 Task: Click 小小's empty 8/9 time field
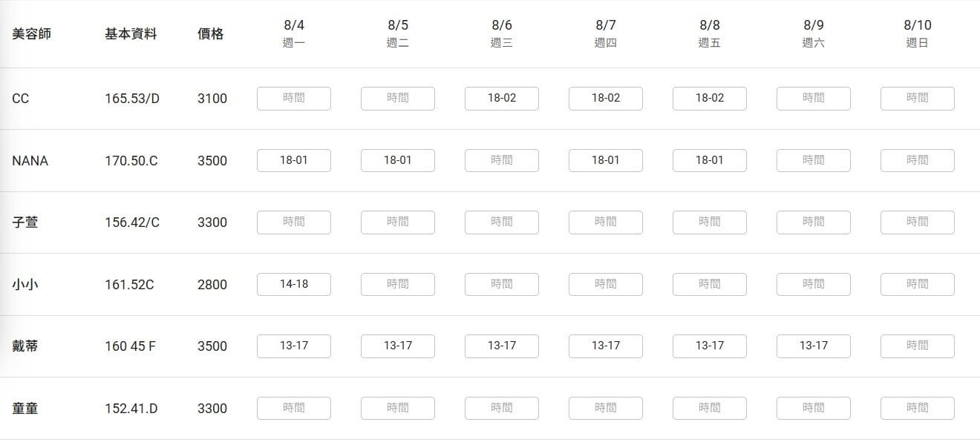[x=814, y=284]
